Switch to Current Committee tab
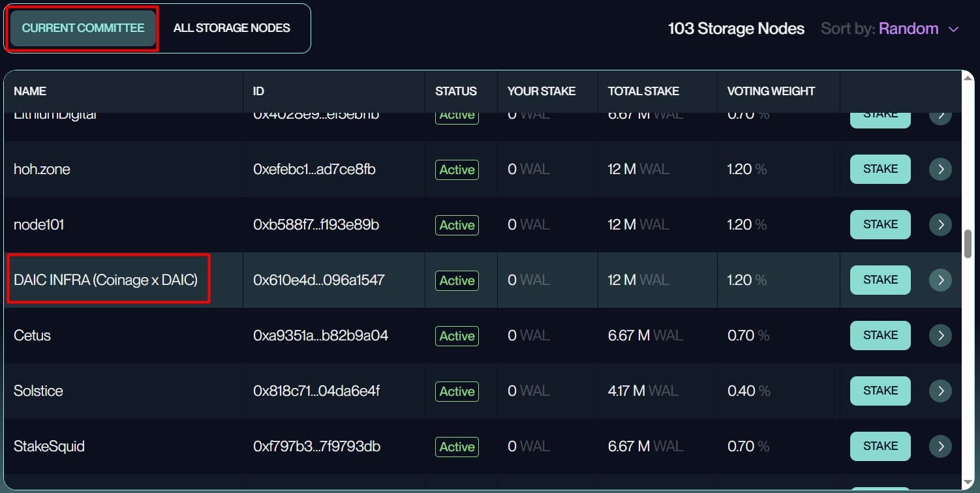Image resolution: width=980 pixels, height=493 pixels. pos(83,28)
